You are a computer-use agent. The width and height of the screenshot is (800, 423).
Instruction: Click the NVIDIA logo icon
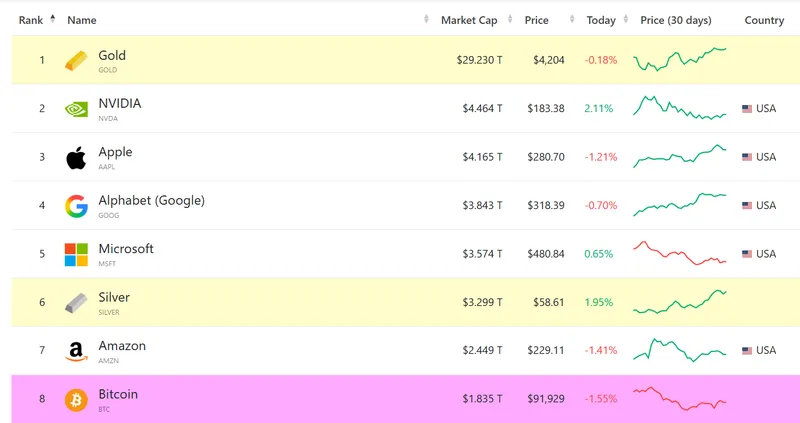pos(76,109)
